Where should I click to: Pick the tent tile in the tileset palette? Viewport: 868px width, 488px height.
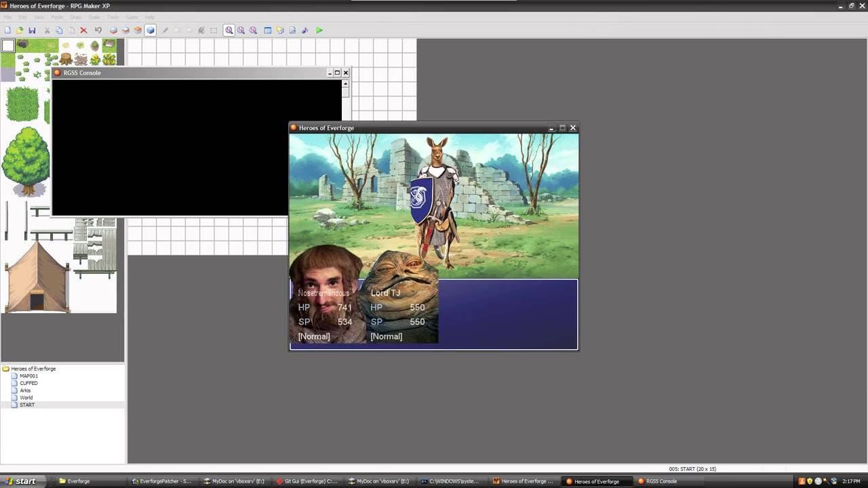pyautogui.click(x=37, y=277)
